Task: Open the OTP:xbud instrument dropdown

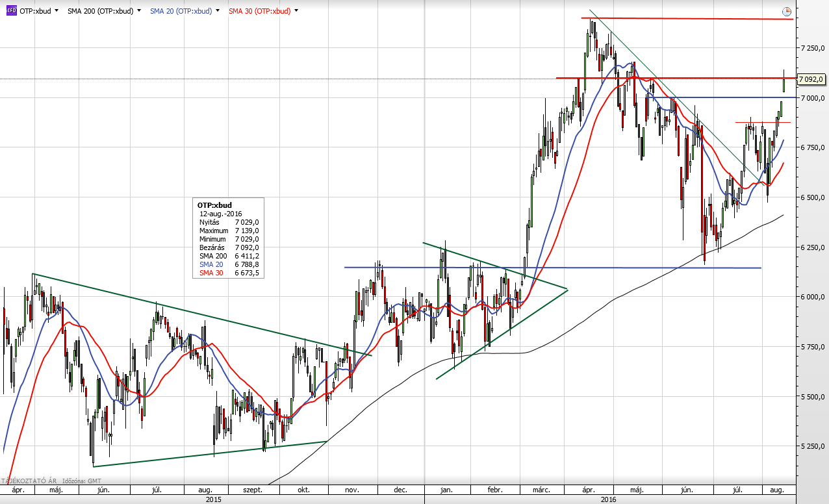Action: pyautogui.click(x=57, y=11)
